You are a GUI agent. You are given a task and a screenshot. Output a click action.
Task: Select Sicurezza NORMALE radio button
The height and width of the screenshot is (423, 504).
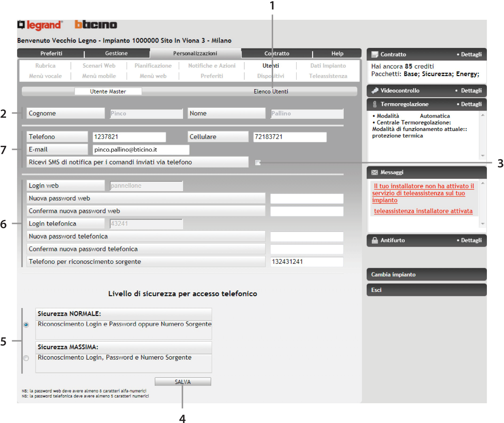point(26,324)
